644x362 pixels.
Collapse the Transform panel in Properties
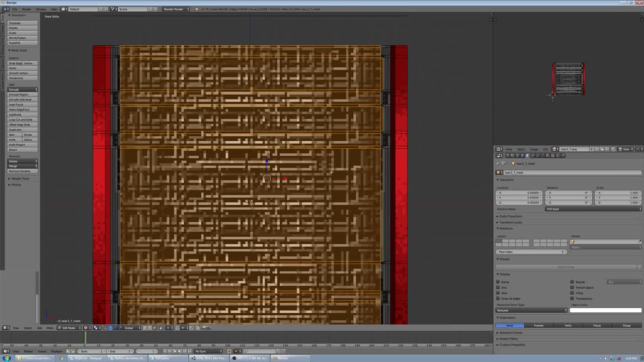[x=506, y=179]
